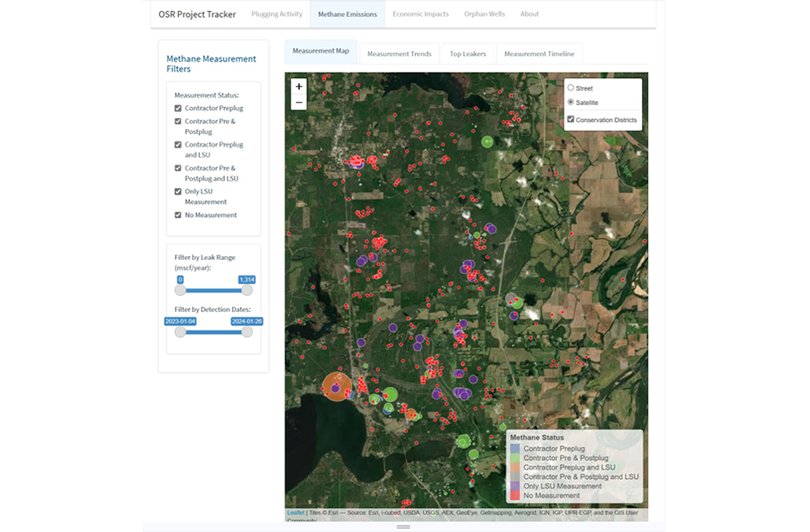Navigate to the Orphan Wells page

(483, 14)
